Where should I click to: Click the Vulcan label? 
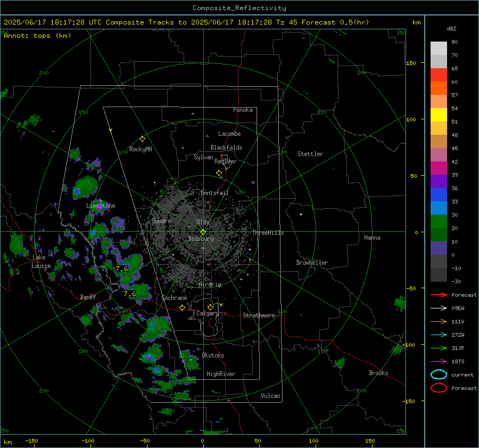[270, 396]
